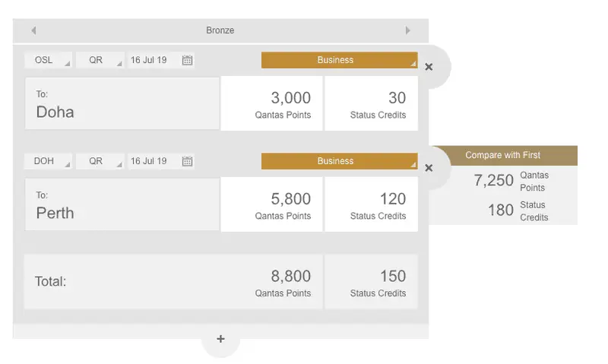This screenshot has width=608, height=364.
Task: Click the Bronze membership tier label
Action: point(220,30)
